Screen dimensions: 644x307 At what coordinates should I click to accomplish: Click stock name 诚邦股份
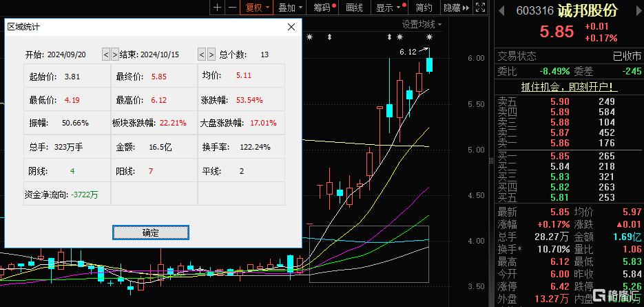click(x=588, y=11)
